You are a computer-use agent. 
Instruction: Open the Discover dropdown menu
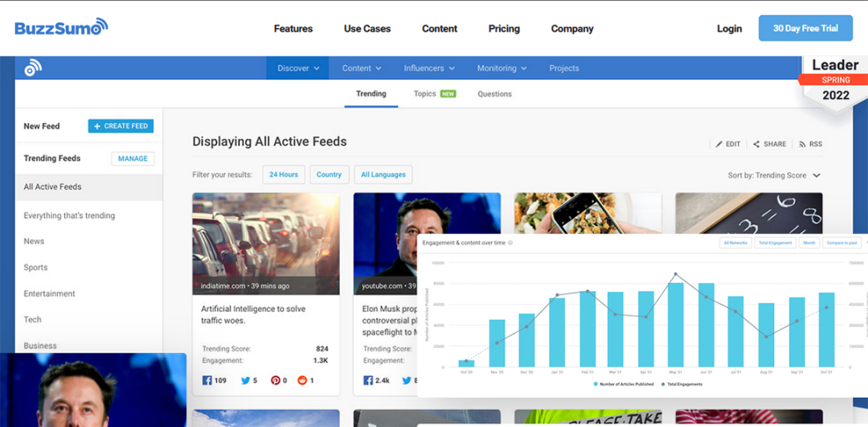click(298, 68)
